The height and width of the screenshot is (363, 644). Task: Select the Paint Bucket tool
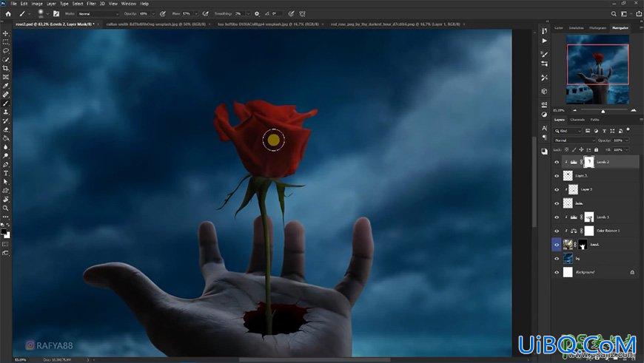[6, 138]
